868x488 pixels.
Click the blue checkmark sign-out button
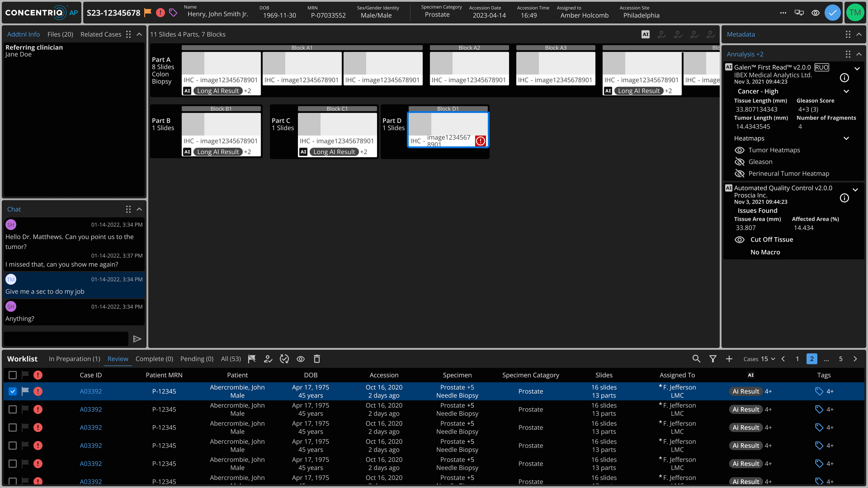click(x=832, y=13)
